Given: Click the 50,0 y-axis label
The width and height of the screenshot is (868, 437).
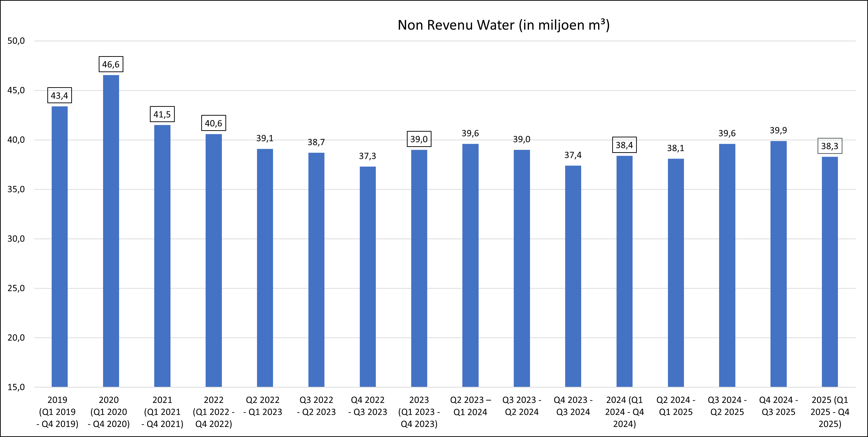Looking at the screenshot, I should click(x=16, y=41).
